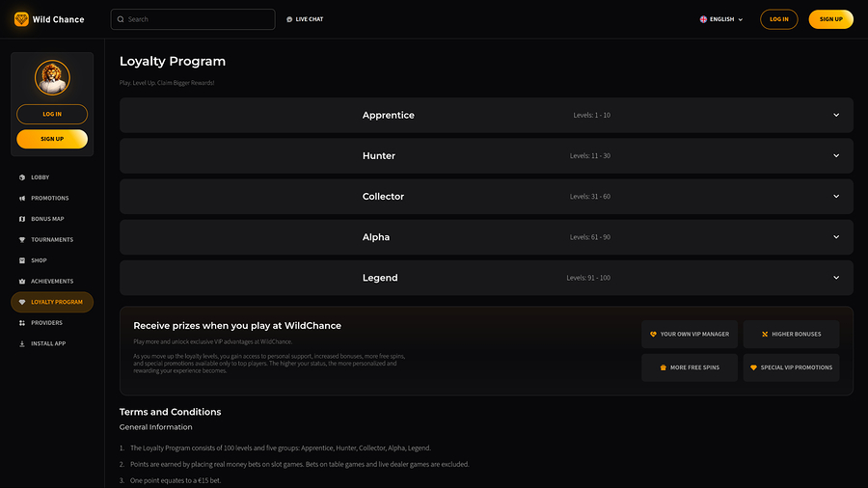Expand the Legend level chevron
The image size is (868, 488).
(836, 278)
